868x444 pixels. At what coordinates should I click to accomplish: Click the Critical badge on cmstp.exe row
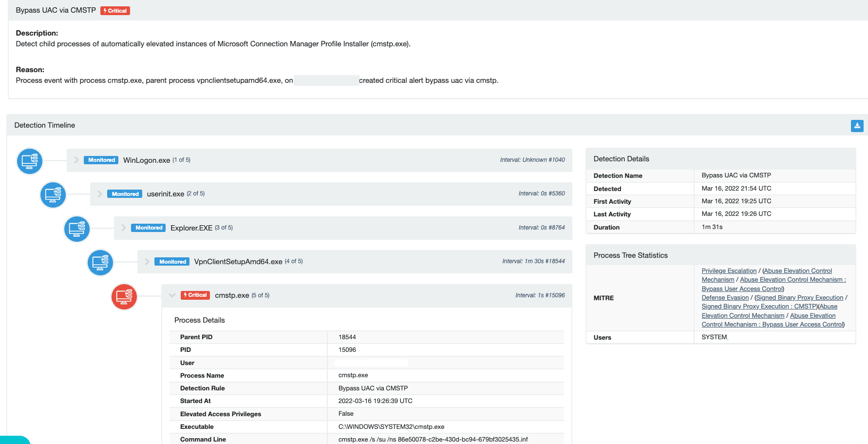pos(195,295)
